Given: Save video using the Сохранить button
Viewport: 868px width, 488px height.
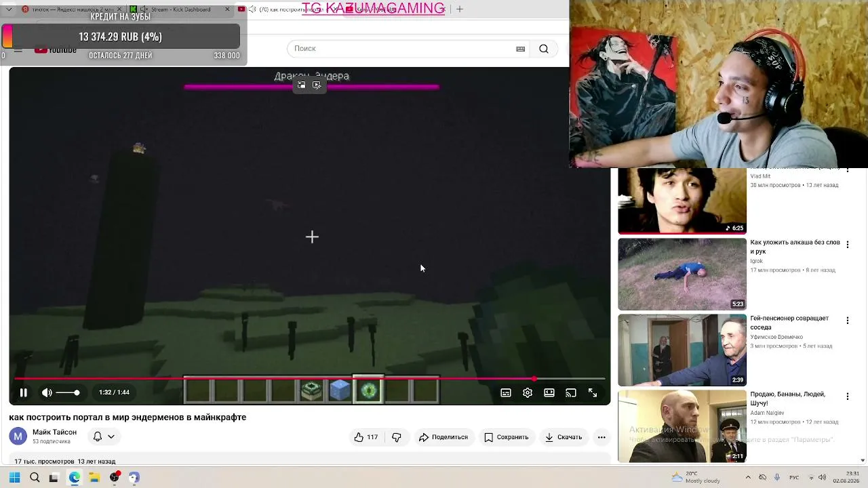Looking at the screenshot, I should (x=506, y=437).
